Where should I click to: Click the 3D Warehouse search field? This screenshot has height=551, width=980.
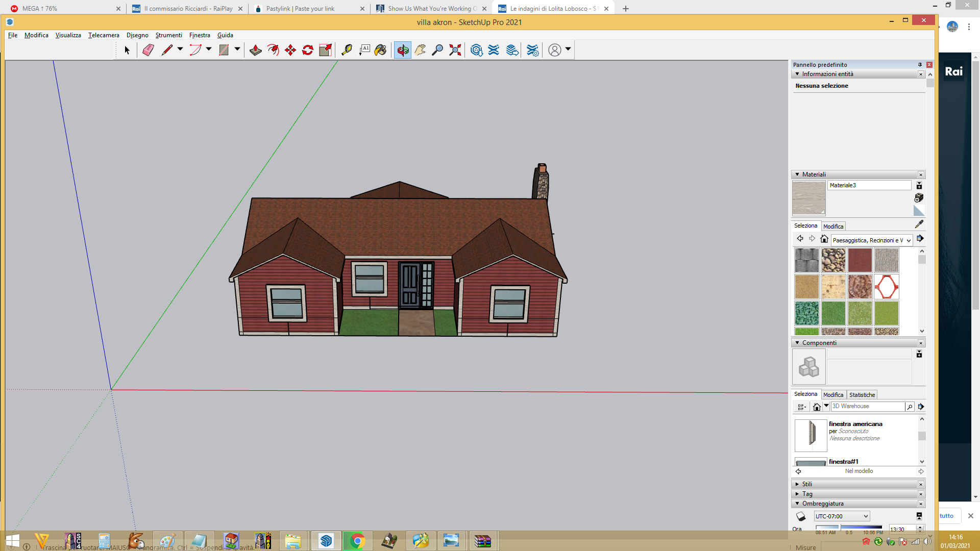[868, 407]
